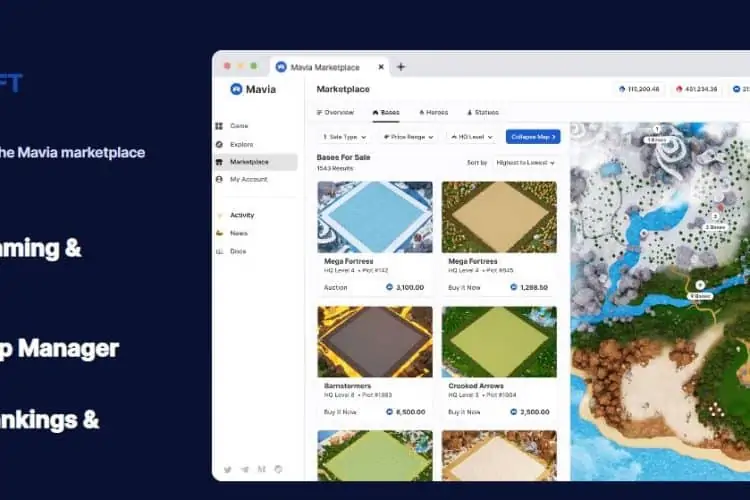Click the 111,200.46 balance display
750x500 pixels.
pyautogui.click(x=639, y=89)
